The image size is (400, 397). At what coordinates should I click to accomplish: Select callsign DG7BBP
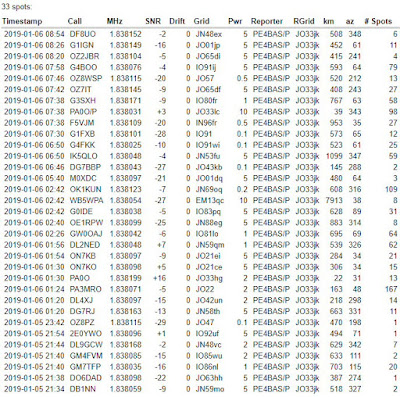[85, 167]
